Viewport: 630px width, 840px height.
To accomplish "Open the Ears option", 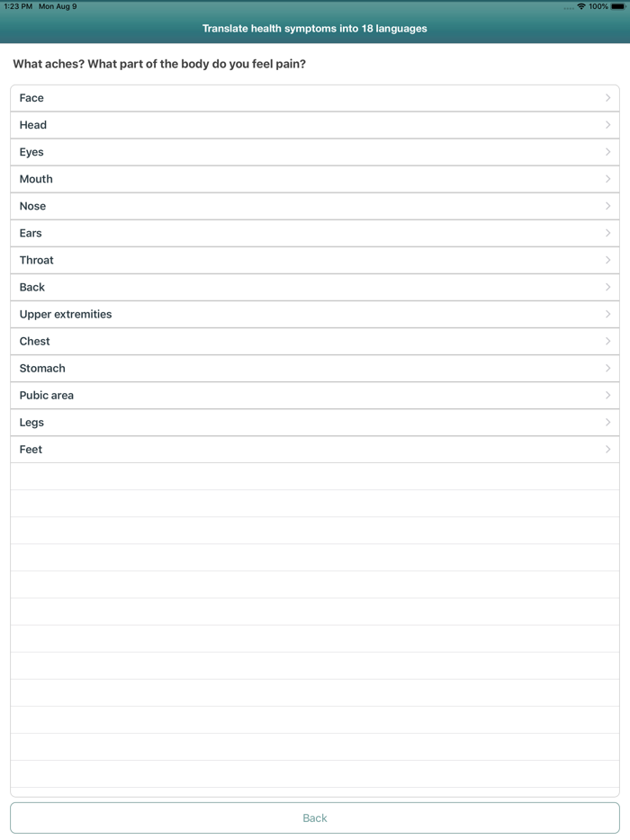I will pos(315,232).
